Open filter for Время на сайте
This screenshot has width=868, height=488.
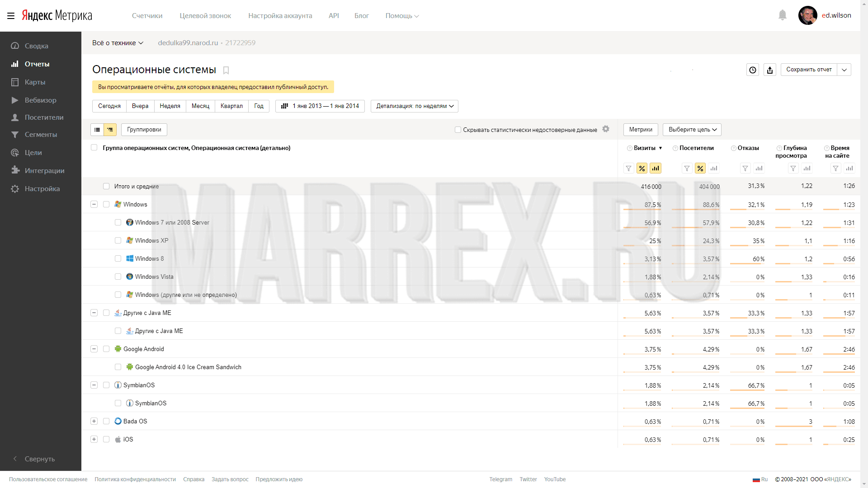point(836,169)
